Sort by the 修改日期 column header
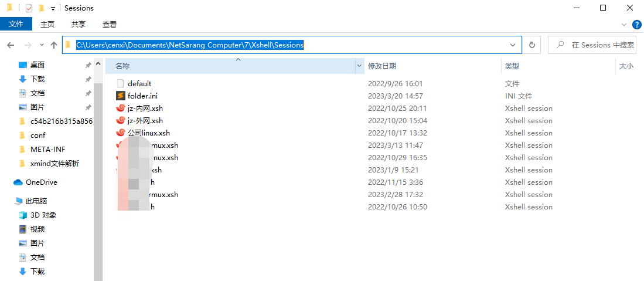 pos(432,66)
